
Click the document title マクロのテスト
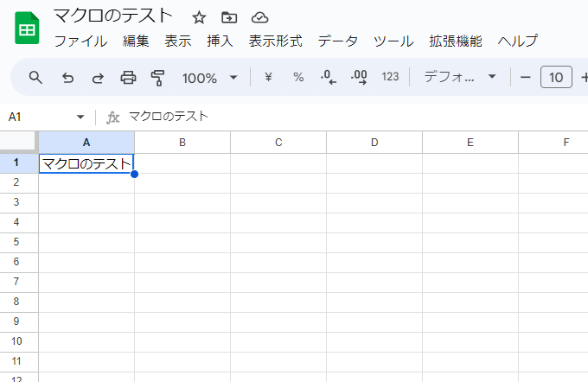click(x=113, y=16)
